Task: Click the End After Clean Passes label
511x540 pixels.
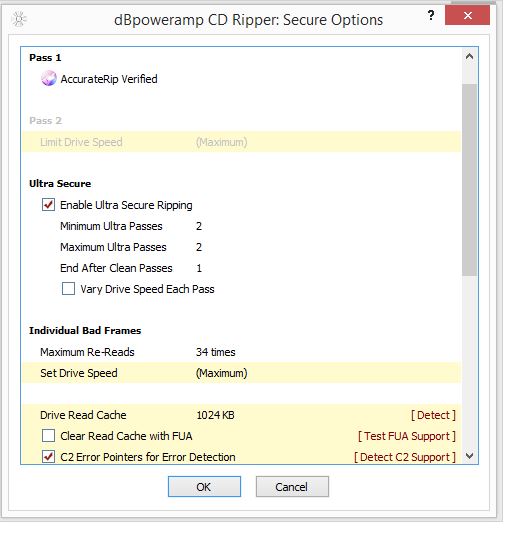Action: coord(116,268)
